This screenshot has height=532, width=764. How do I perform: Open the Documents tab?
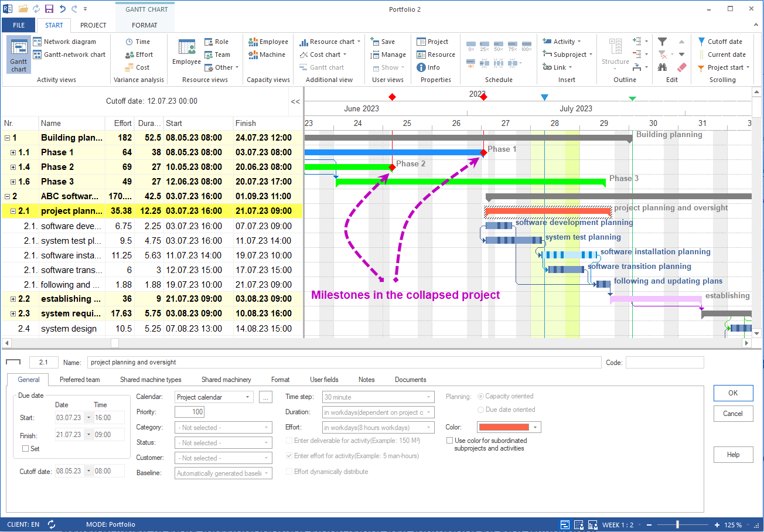tap(411, 380)
